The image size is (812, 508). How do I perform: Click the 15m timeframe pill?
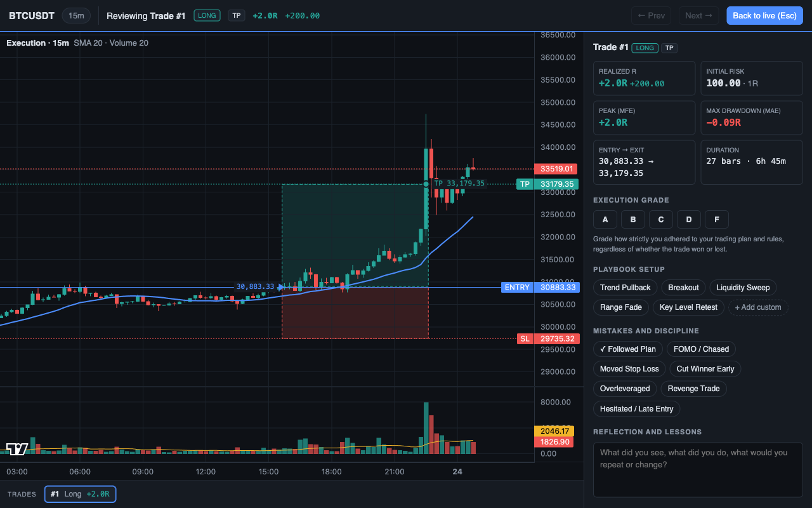(x=76, y=16)
